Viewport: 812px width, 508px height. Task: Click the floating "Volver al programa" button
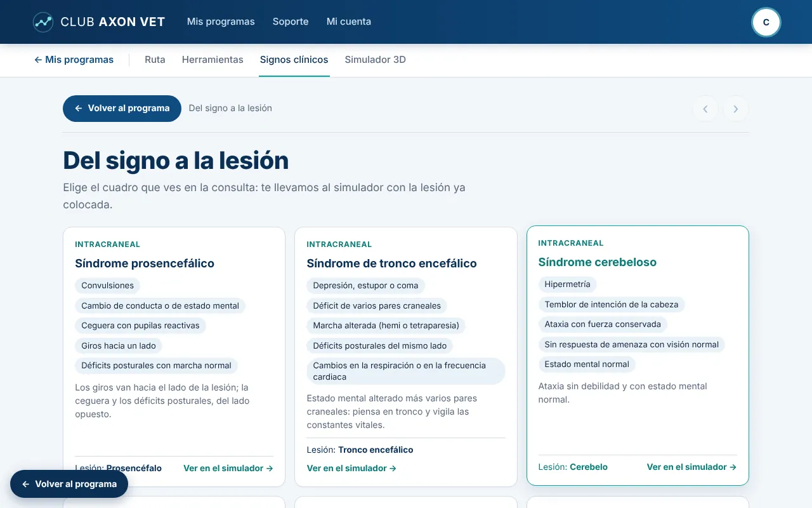tap(69, 484)
